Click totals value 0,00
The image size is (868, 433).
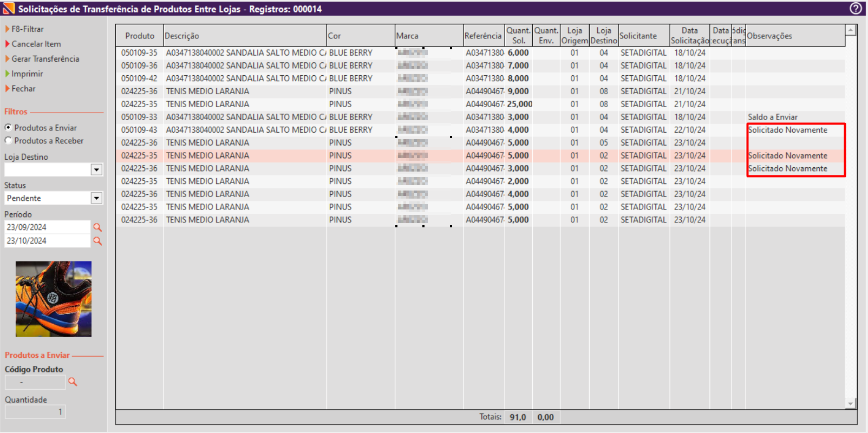tap(546, 417)
